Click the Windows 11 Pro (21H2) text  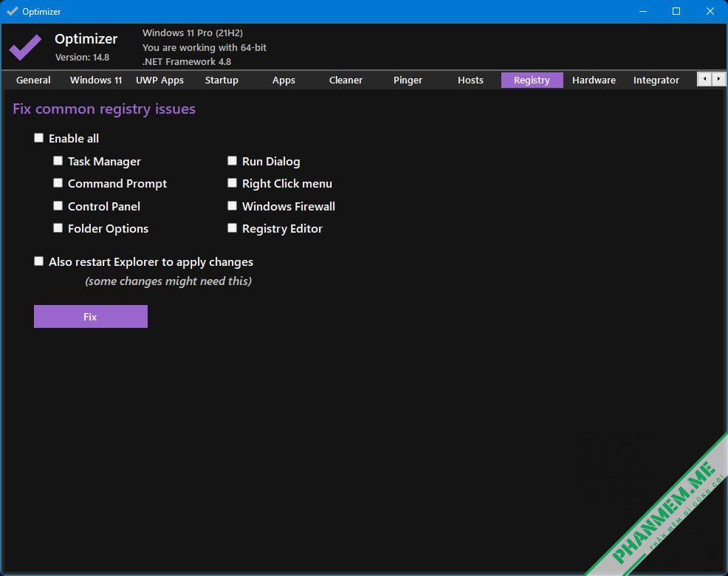pos(193,33)
